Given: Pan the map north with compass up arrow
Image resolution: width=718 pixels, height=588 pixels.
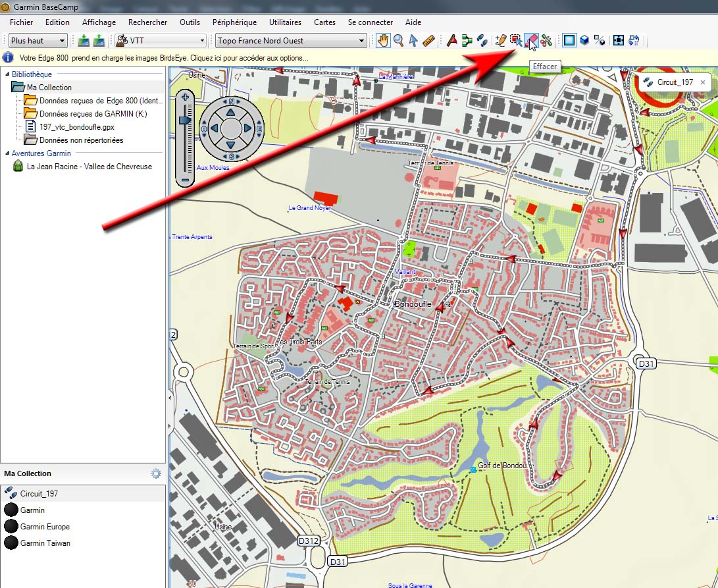Looking at the screenshot, I should pyautogui.click(x=231, y=112).
